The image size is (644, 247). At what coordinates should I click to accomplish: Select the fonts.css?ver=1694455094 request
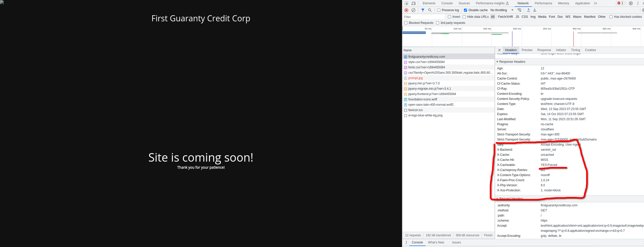448,67
